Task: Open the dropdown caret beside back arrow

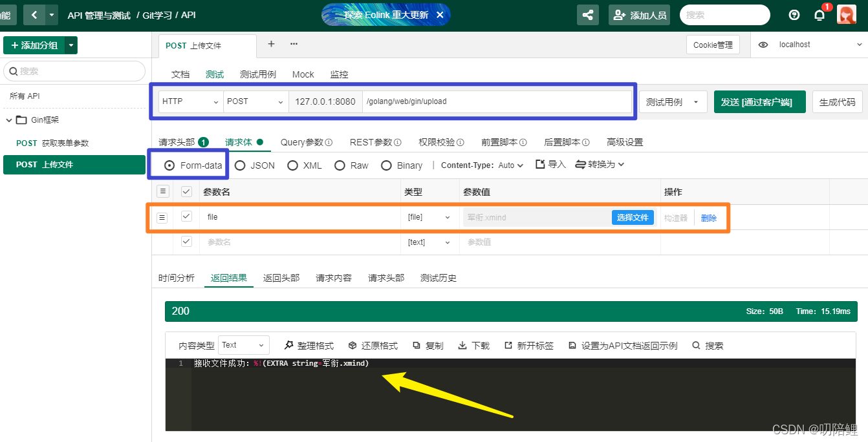Action: 52,15
